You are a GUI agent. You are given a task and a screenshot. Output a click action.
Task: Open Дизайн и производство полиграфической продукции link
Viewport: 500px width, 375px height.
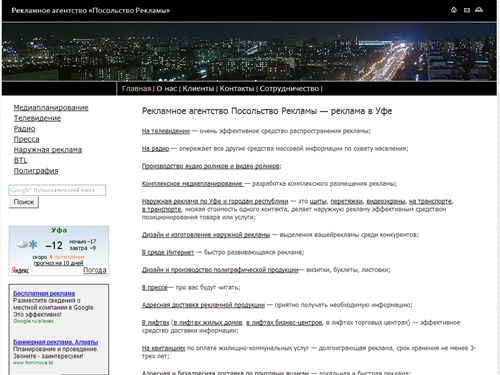[x=220, y=270]
